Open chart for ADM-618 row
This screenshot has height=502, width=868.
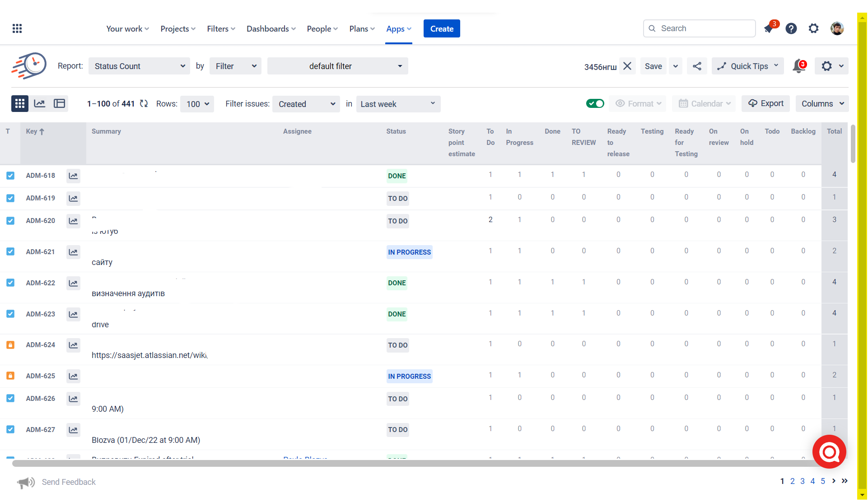point(73,176)
